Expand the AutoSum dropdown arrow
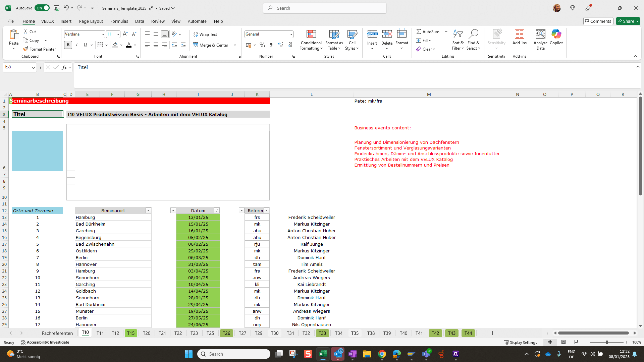Image resolution: width=644 pixels, height=362 pixels. (446, 32)
